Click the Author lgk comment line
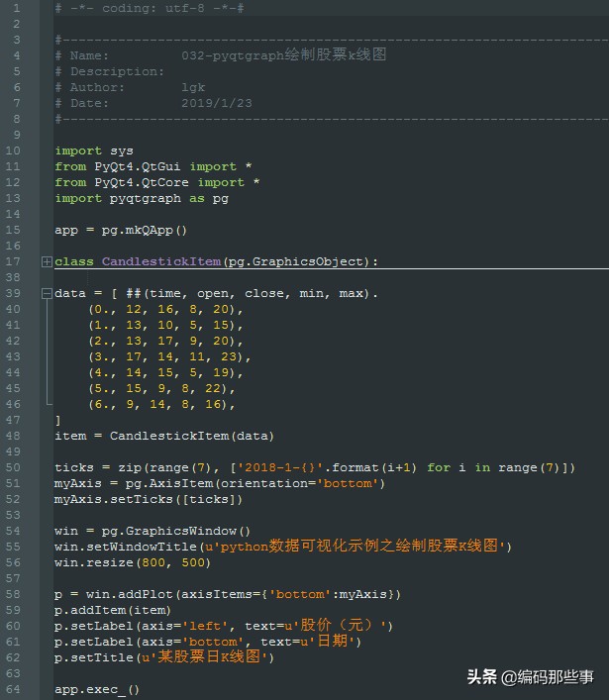The image size is (609, 700). click(x=130, y=87)
